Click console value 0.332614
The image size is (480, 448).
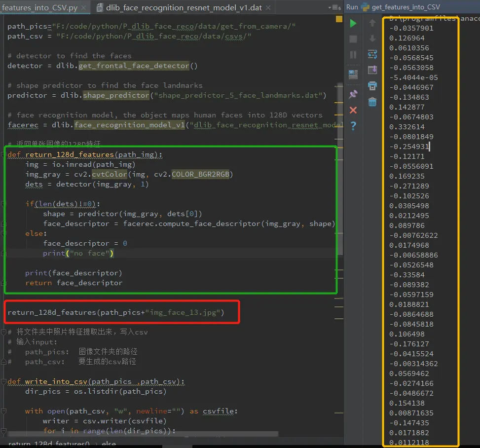[407, 127]
